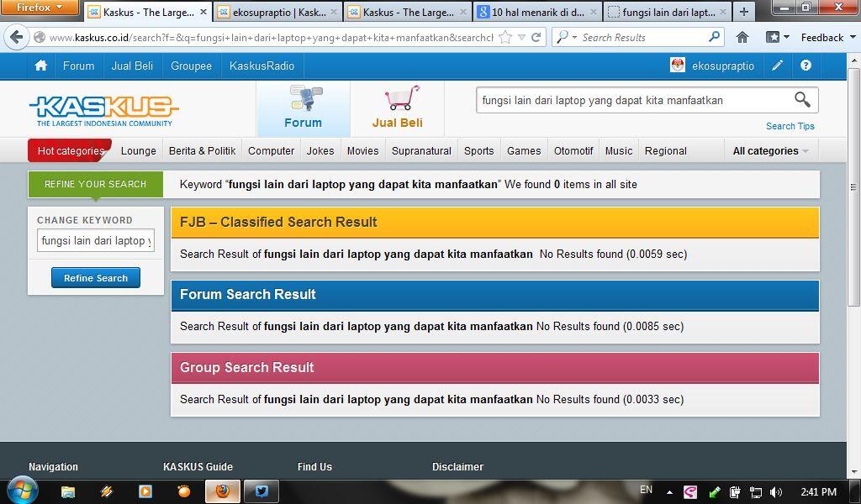Viewport: 861px width, 504px height.
Task: Click the EN language indicator
Action: 647,490
